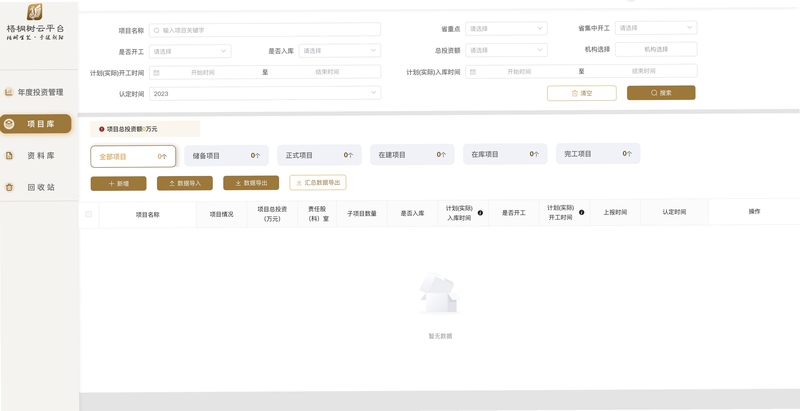
Task: Click calendar icon of 计划(实际)开工时间 range
Action: 156,73
